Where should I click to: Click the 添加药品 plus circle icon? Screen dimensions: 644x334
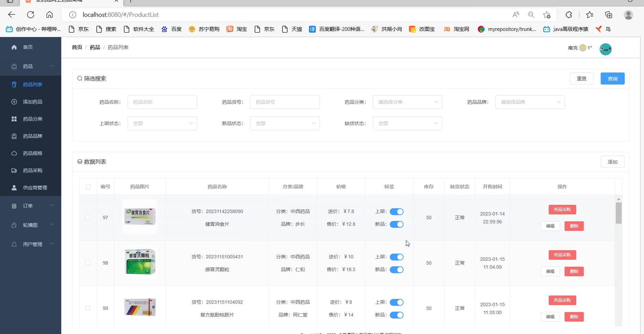coord(14,102)
